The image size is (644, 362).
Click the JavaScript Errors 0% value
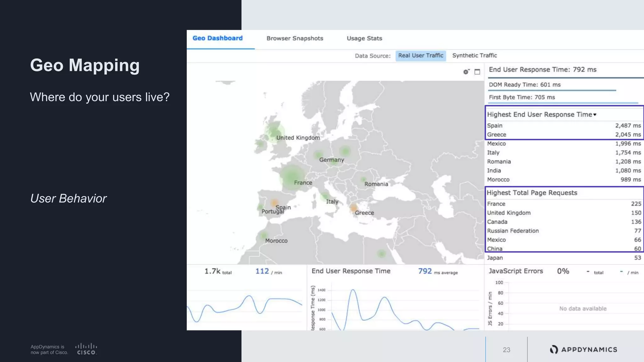(563, 271)
